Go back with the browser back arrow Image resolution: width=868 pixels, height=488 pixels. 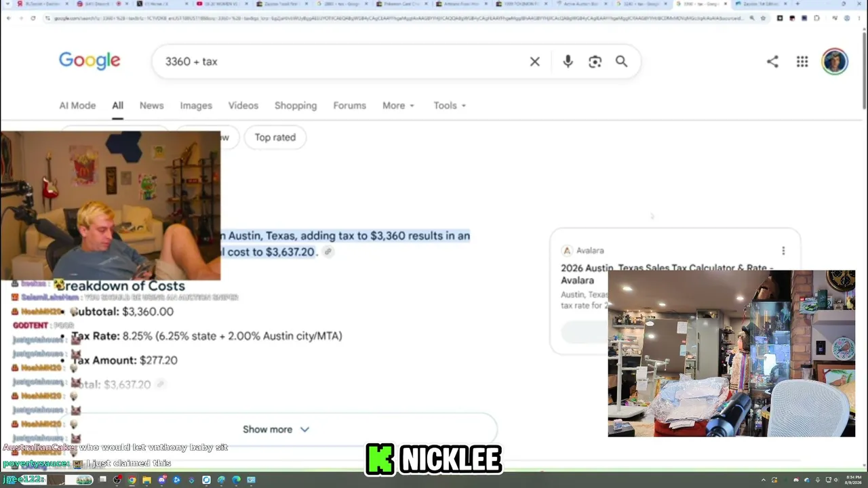click(8, 18)
